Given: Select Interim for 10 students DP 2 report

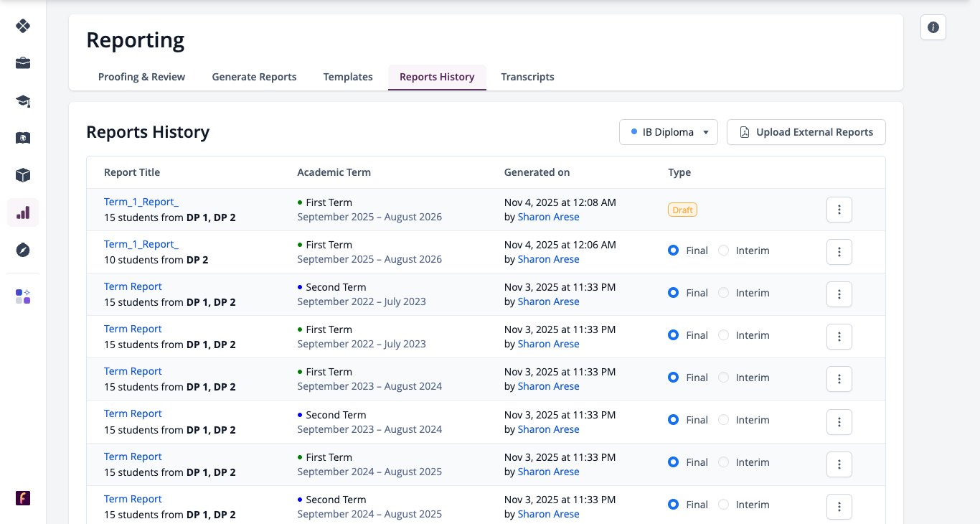Looking at the screenshot, I should click(x=723, y=251).
